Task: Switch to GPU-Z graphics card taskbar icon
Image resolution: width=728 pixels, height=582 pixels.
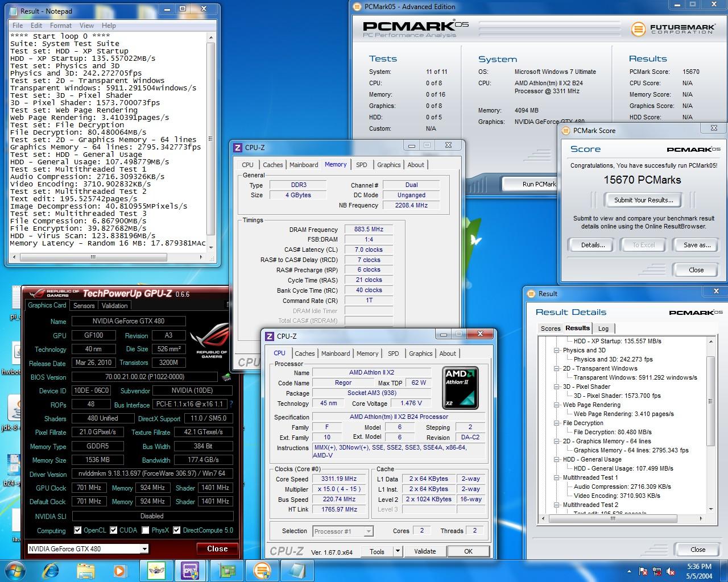Action: point(227,571)
